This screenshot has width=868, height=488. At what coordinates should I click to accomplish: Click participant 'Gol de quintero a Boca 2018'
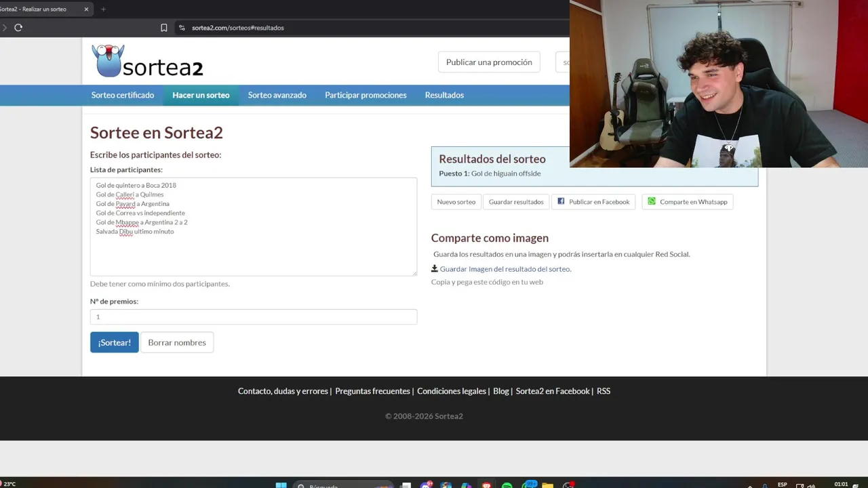136,185
